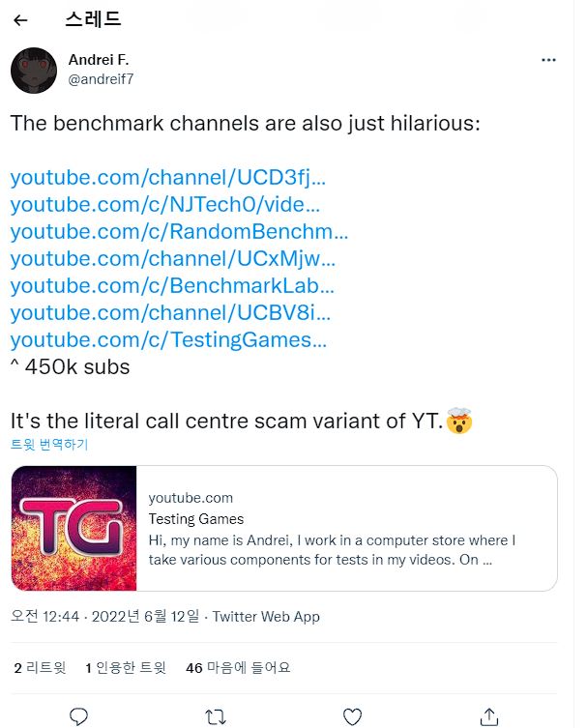View the 2 리트윗 retweets list
587x728 pixels.
pos(40,667)
